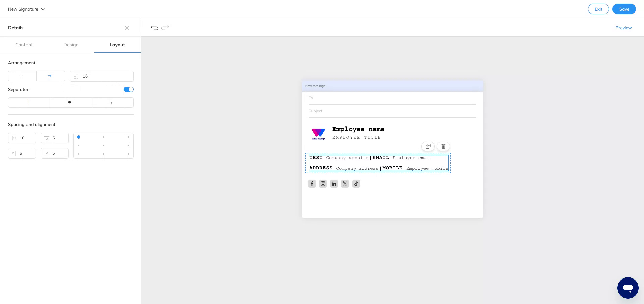Viewport: 644px width, 304px height.
Task: Open the New Signature dropdown
Action: [26, 9]
